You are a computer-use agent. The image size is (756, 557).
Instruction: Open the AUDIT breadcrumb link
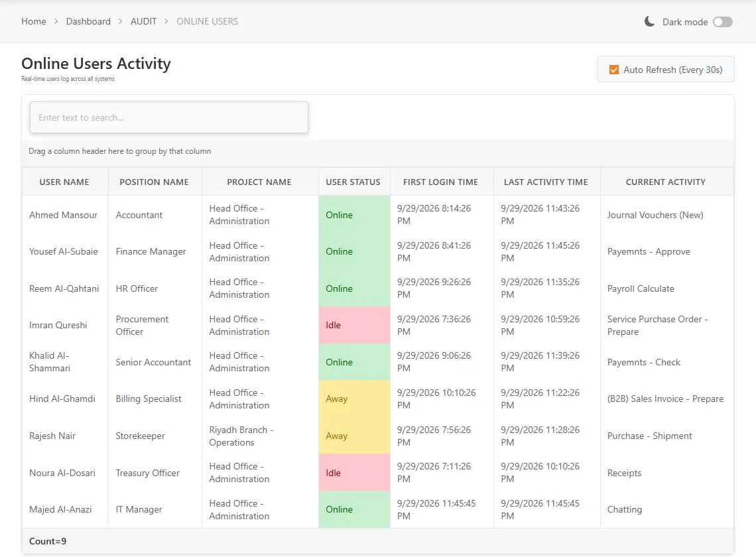144,21
